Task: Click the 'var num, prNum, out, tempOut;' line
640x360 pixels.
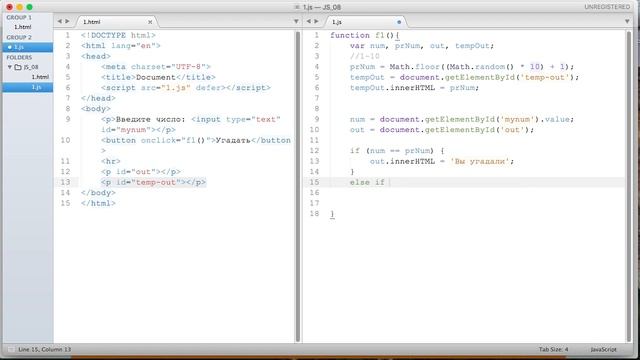Action: click(422, 46)
